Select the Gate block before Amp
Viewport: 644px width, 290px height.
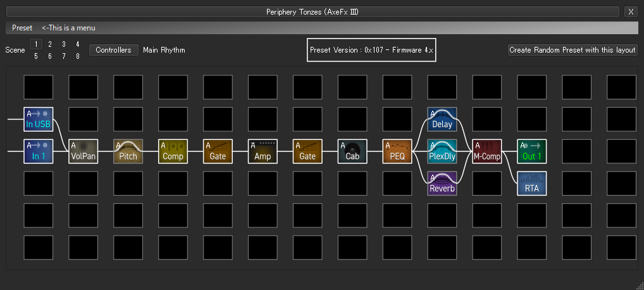click(218, 151)
